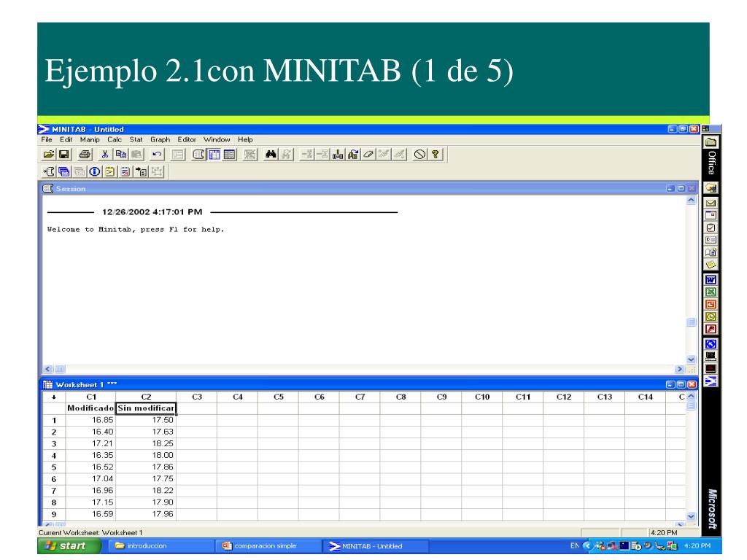This screenshot has width=747, height=560.
Task: Click the Copy icon in toolbar
Action: [x=121, y=155]
